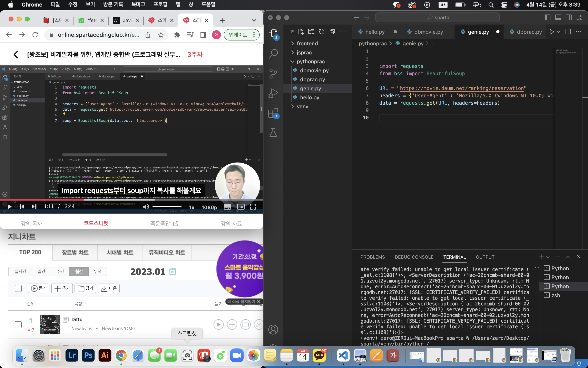Open Illustrator from the Dock

[x=105, y=355]
